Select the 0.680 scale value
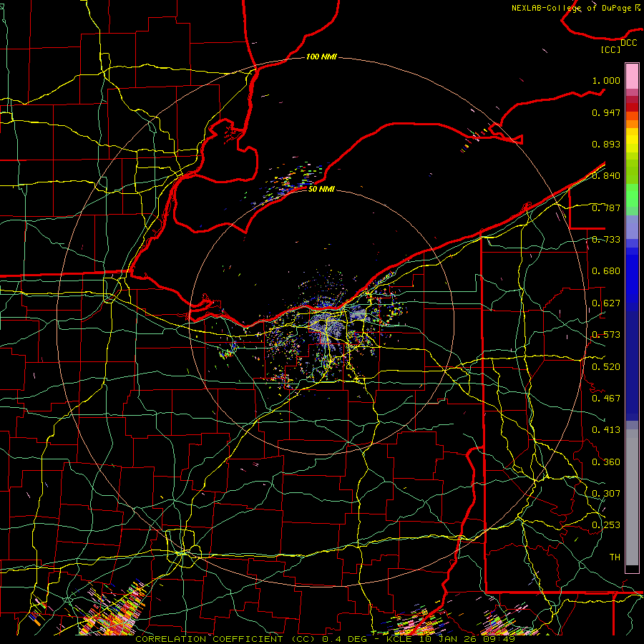The image size is (644, 644). pos(606,270)
